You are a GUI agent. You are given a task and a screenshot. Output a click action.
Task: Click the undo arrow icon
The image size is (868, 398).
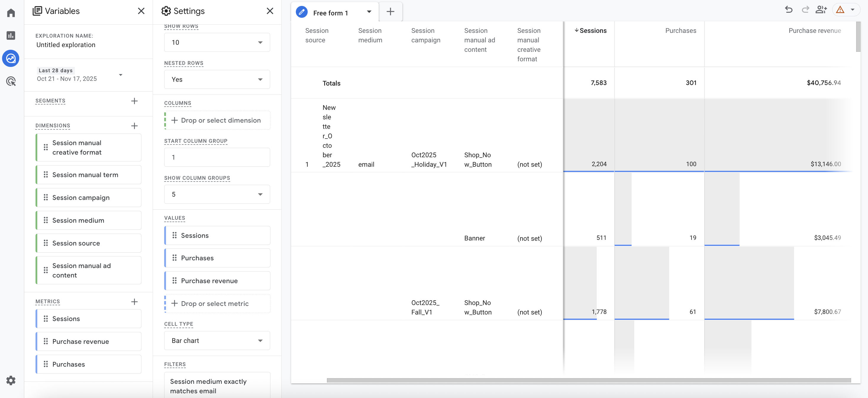(788, 10)
